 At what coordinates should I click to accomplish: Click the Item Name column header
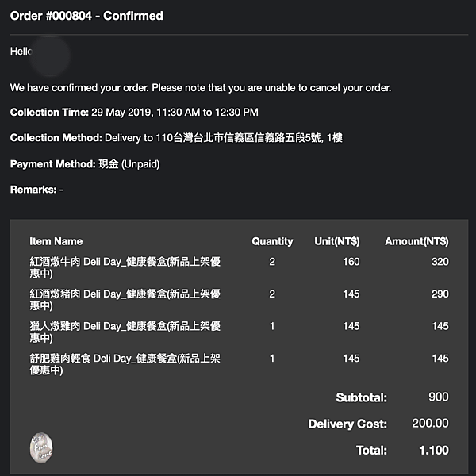pyautogui.click(x=56, y=241)
